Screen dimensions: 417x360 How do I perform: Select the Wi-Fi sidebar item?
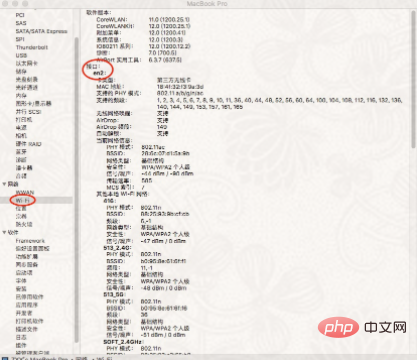23,200
